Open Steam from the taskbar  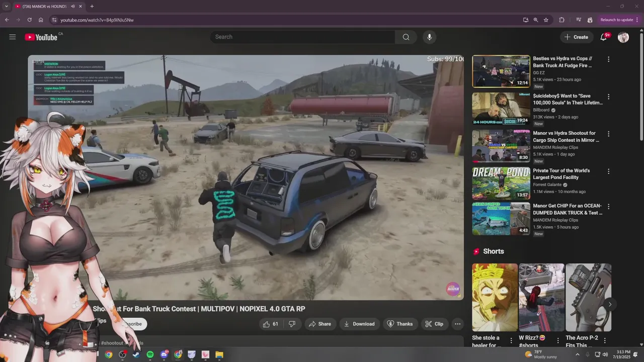[x=136, y=354]
